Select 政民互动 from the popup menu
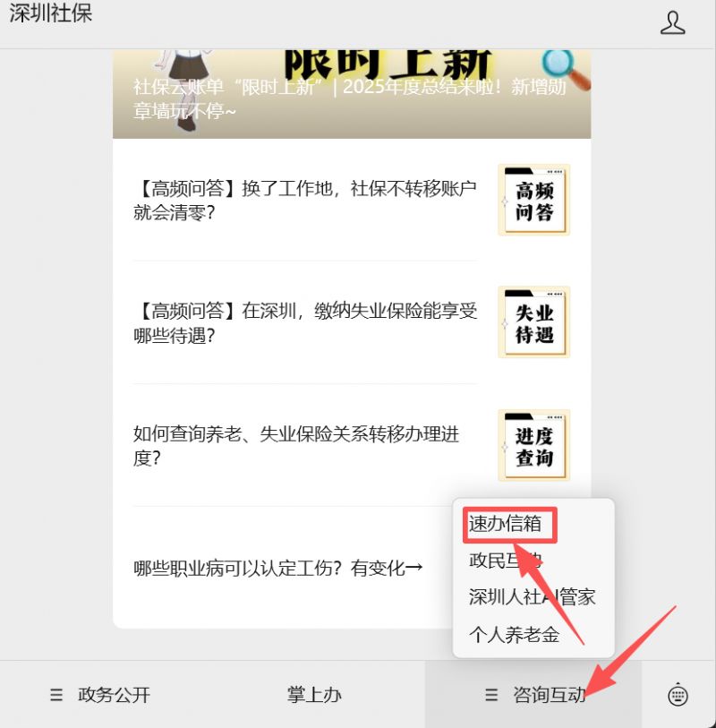 pyautogui.click(x=506, y=561)
